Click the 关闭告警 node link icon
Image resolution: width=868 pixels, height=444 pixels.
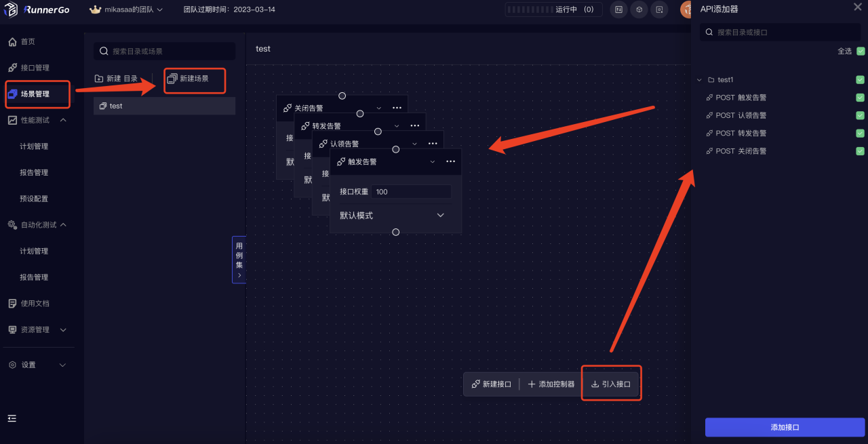point(288,108)
